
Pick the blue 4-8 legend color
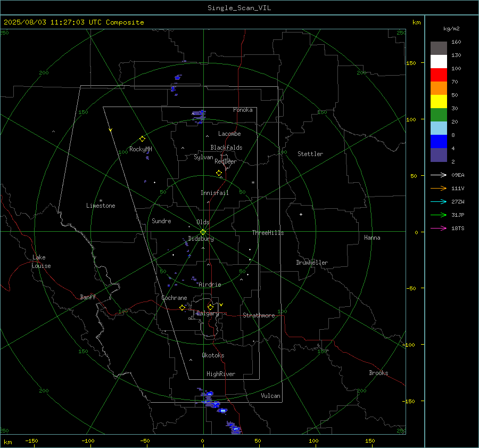[439, 142]
